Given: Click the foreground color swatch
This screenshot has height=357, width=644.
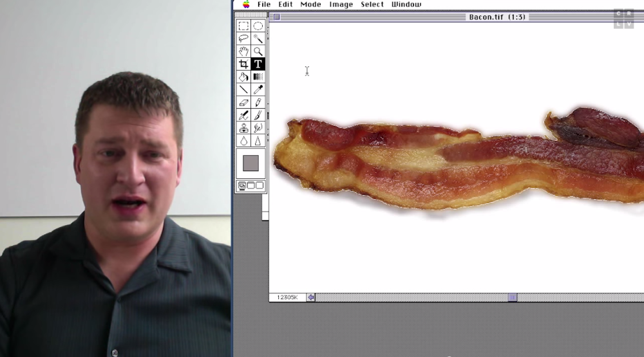Looking at the screenshot, I should (251, 163).
